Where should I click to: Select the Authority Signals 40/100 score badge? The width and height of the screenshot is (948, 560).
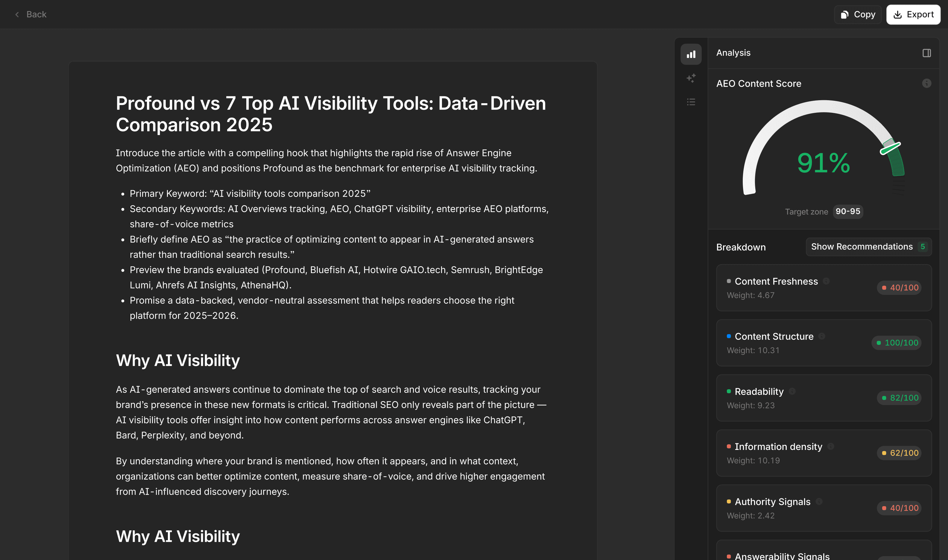point(899,508)
